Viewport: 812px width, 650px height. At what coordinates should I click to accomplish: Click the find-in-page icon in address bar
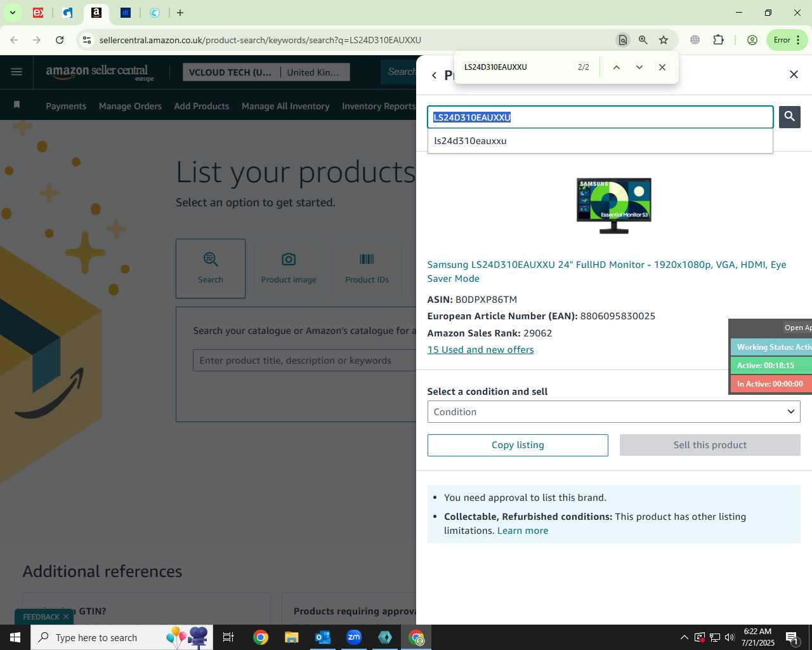(623, 40)
